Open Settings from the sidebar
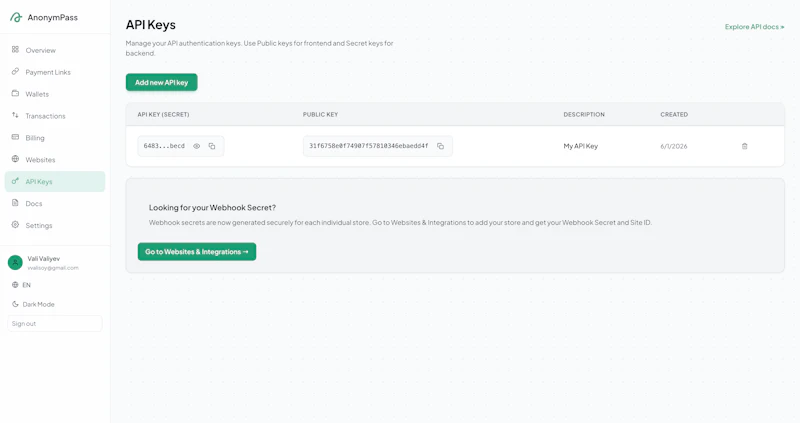 click(x=55, y=226)
